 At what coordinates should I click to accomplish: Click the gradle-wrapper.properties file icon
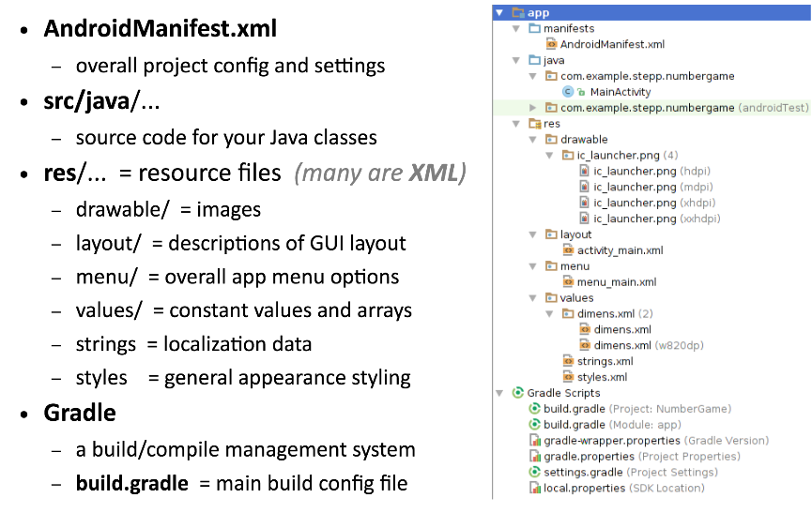[x=535, y=441]
